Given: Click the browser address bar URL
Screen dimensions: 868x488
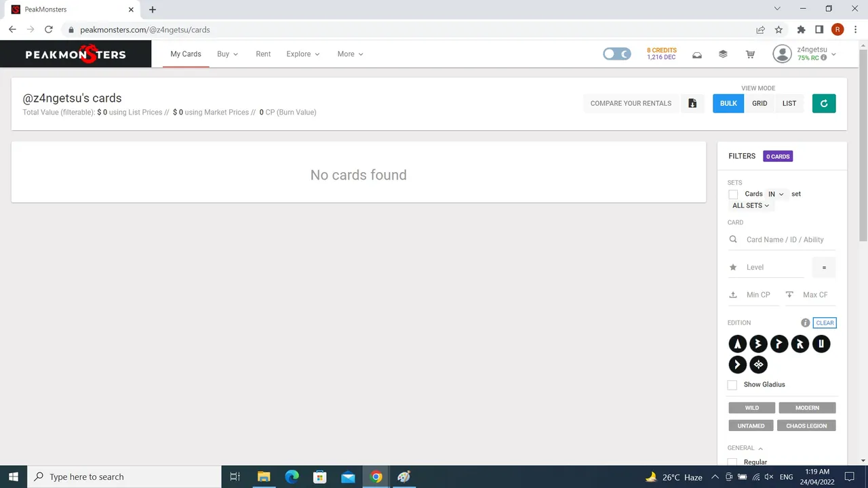Looking at the screenshot, I should tap(145, 30).
